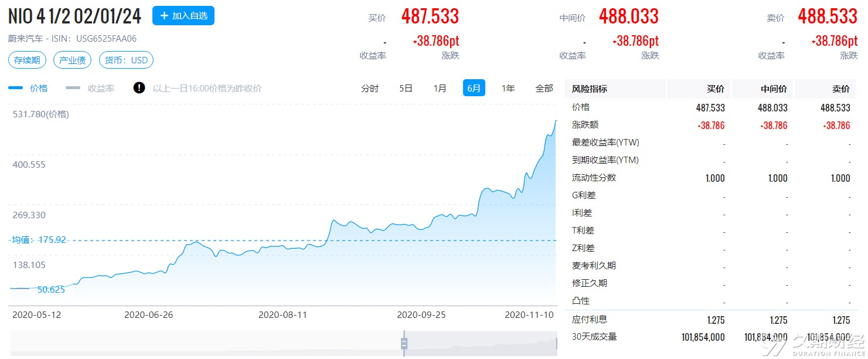The height and width of the screenshot is (359, 868).
Task: Click the black exclamation info icon
Action: click(139, 88)
